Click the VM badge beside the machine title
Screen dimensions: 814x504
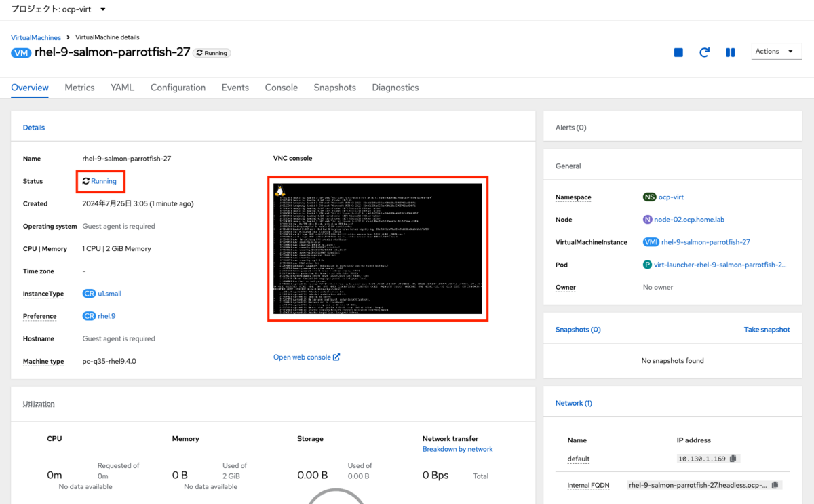click(21, 53)
